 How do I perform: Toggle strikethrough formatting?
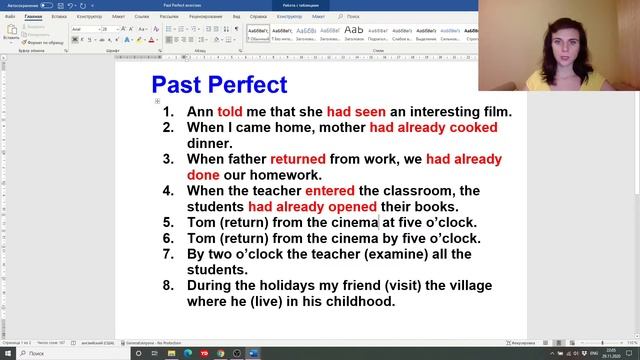click(x=102, y=40)
